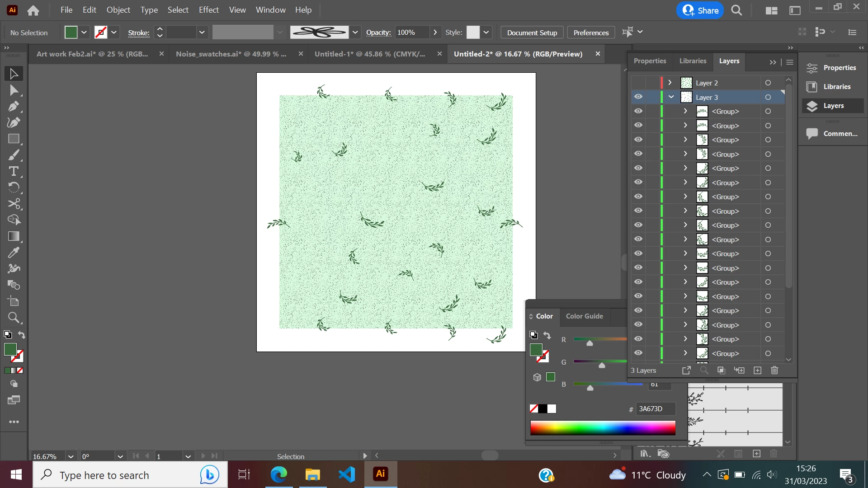Select the Zoom tool
Image resolution: width=868 pixels, height=488 pixels.
pyautogui.click(x=14, y=318)
